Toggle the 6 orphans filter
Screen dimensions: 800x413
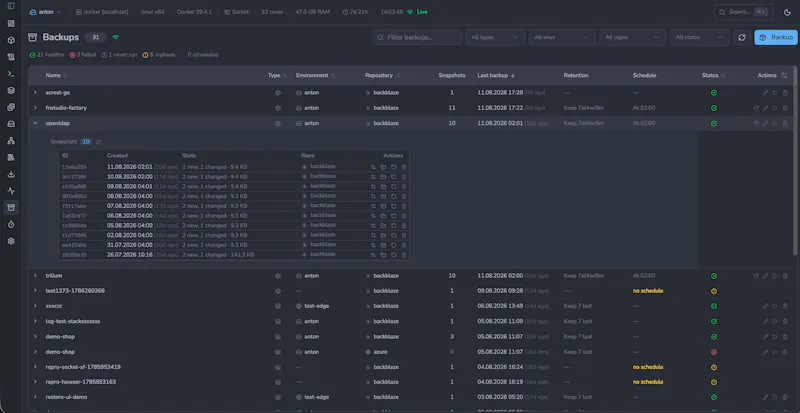click(x=159, y=55)
